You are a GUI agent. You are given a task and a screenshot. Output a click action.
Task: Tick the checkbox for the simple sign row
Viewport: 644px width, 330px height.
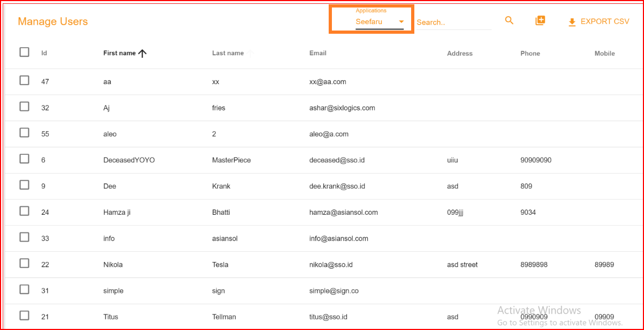pyautogui.click(x=24, y=289)
